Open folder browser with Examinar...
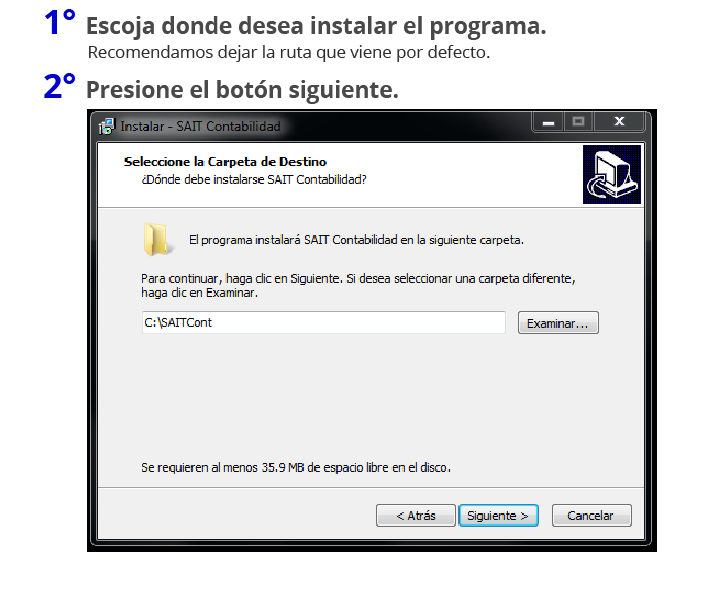Viewport: 701px width, 594px height. [558, 323]
